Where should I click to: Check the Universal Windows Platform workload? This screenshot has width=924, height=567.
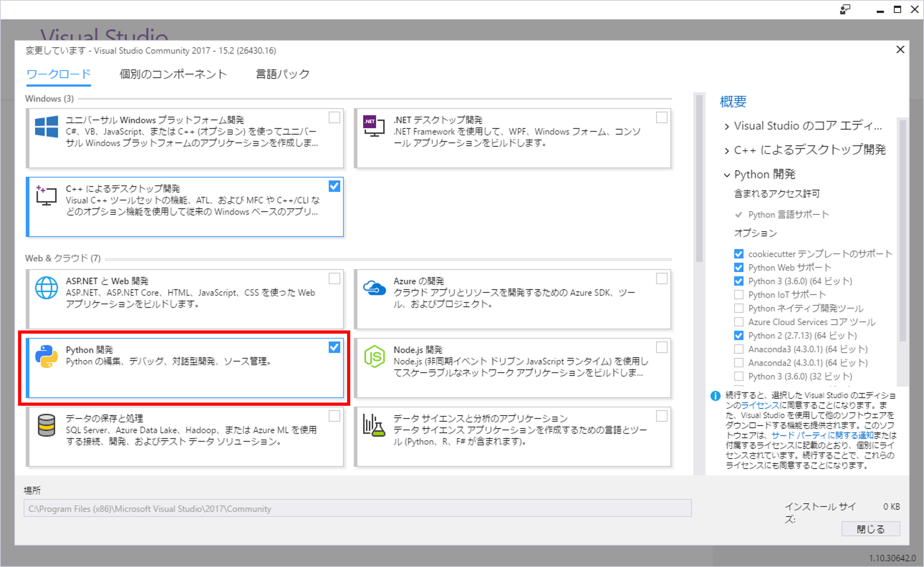pos(334,117)
